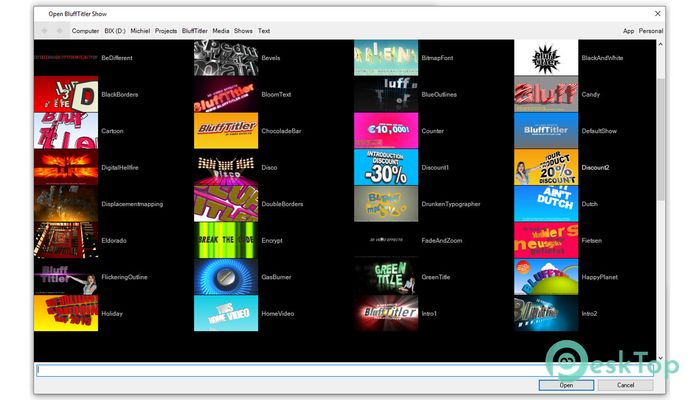Open the Text folder breadcrumb
The image size is (700, 400).
pos(264,31)
